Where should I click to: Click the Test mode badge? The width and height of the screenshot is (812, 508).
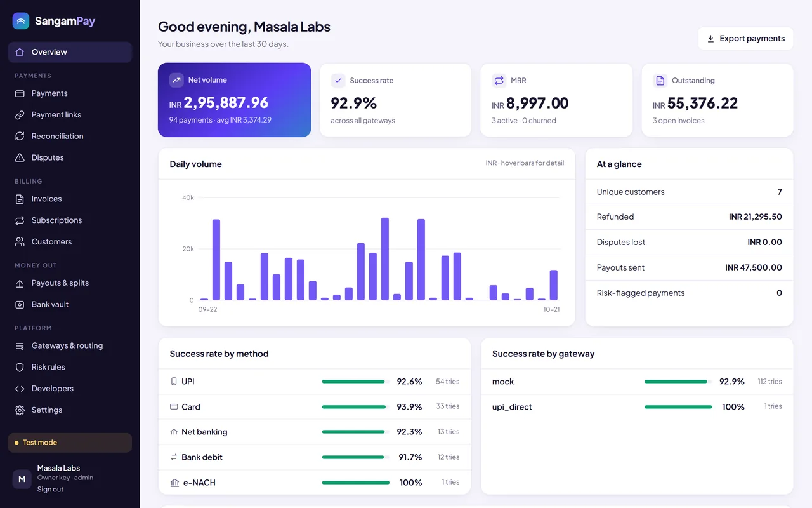tap(70, 443)
